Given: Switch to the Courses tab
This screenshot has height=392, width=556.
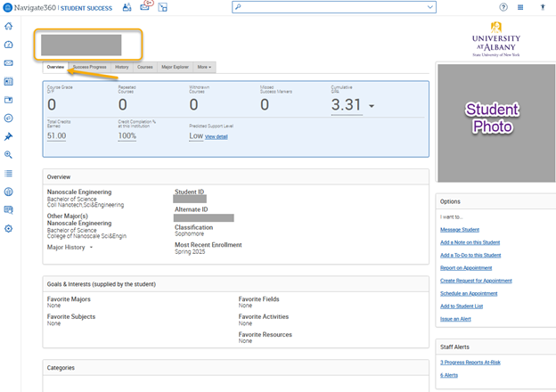Looking at the screenshot, I should 145,67.
